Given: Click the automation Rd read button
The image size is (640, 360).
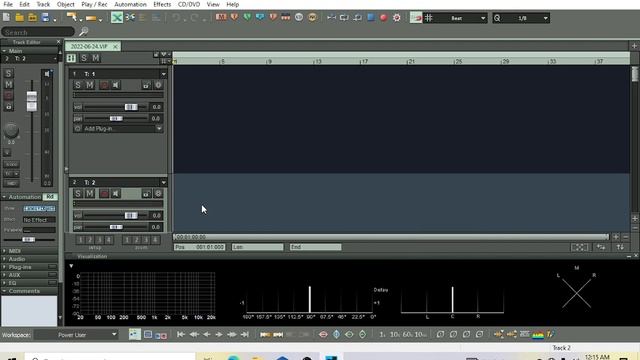Looking at the screenshot, I should [x=50, y=197].
